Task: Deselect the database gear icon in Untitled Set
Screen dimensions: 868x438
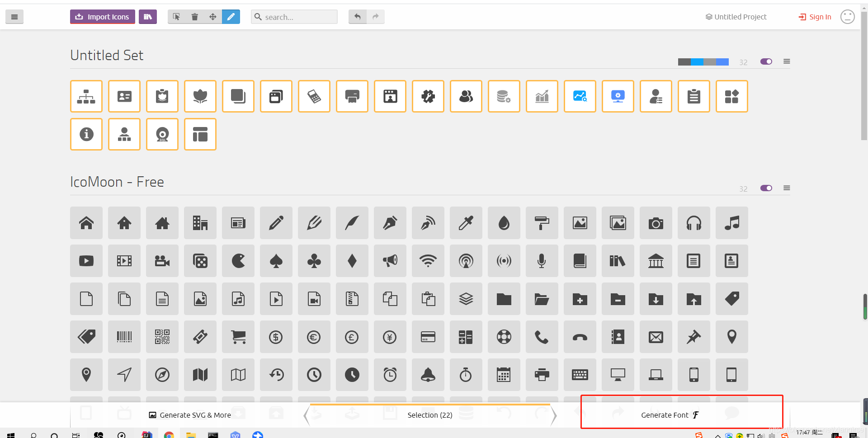Action: tap(504, 96)
